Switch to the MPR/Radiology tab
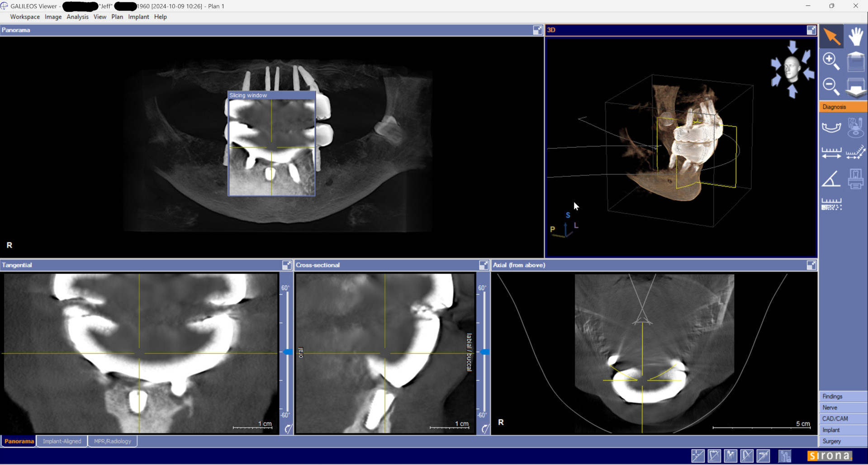Image resolution: width=868 pixels, height=465 pixels. [x=112, y=441]
